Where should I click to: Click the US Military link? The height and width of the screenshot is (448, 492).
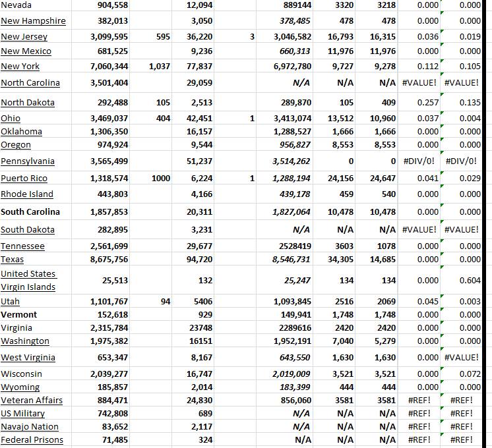pos(22,414)
